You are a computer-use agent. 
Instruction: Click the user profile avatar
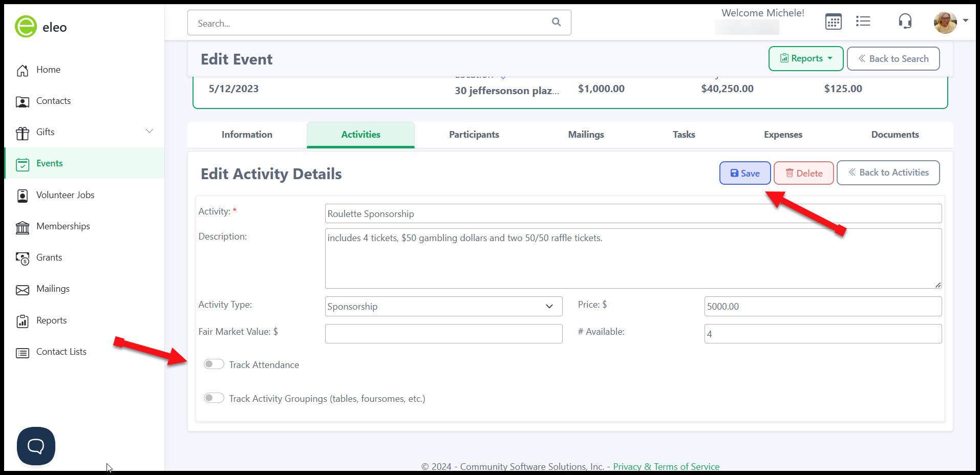(945, 22)
